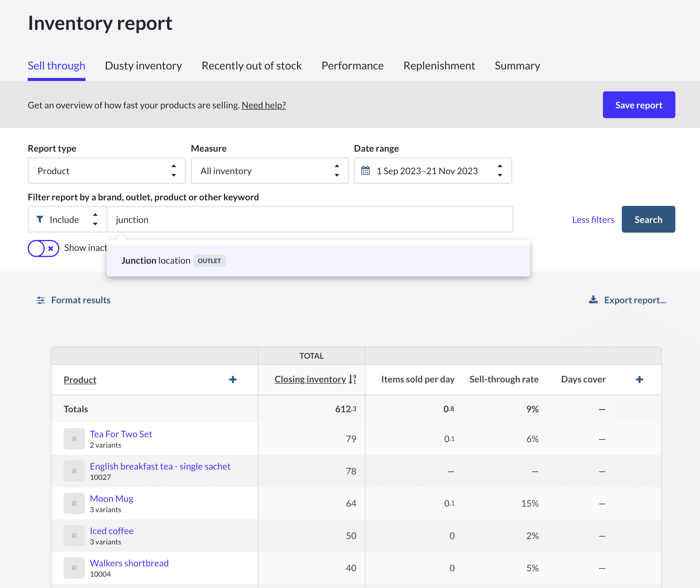Click the Items sold per day header

click(418, 379)
